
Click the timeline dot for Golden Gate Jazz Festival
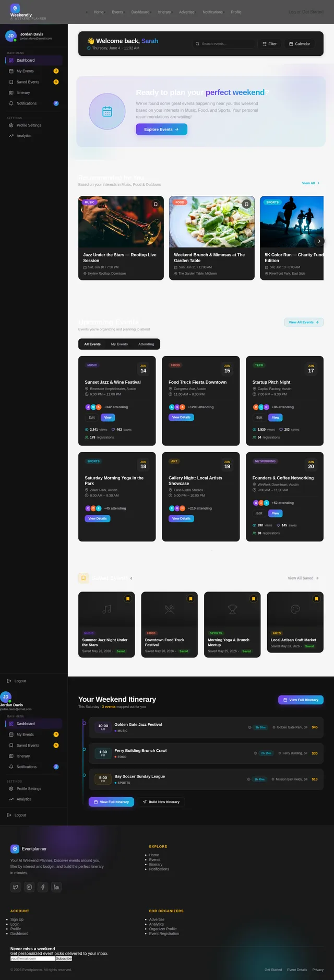[84, 723]
